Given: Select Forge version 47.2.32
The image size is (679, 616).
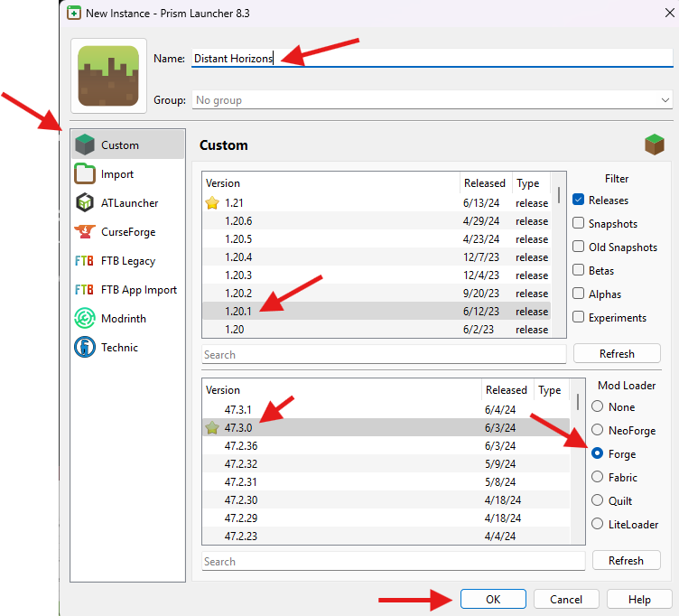Looking at the screenshot, I should click(x=386, y=463).
